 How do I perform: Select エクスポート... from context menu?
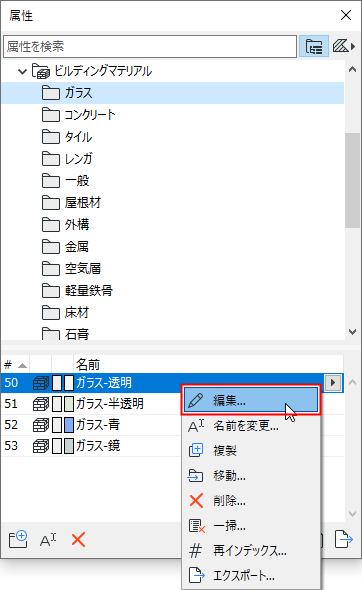251,575
